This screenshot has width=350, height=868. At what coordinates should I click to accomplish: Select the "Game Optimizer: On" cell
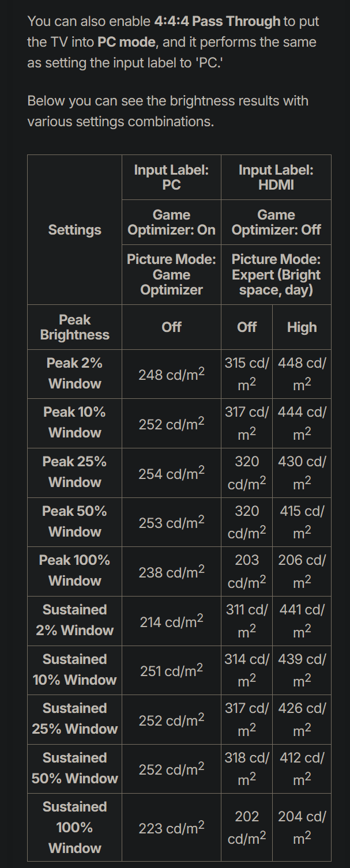(x=171, y=222)
